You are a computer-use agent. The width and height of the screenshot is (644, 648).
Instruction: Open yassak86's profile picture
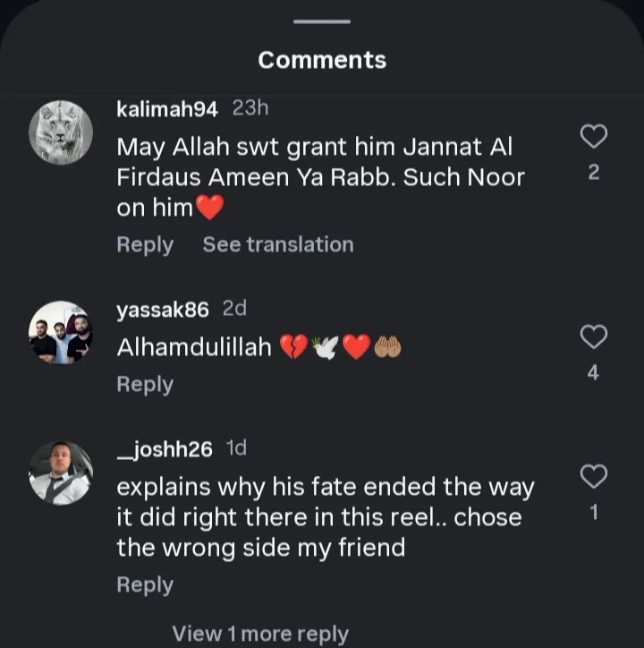[61, 332]
